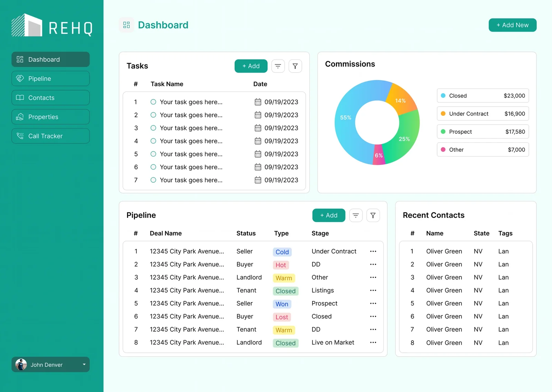Viewport: 552px width, 392px height.
Task: Open the Dashboard sidebar menu item
Action: click(50, 59)
